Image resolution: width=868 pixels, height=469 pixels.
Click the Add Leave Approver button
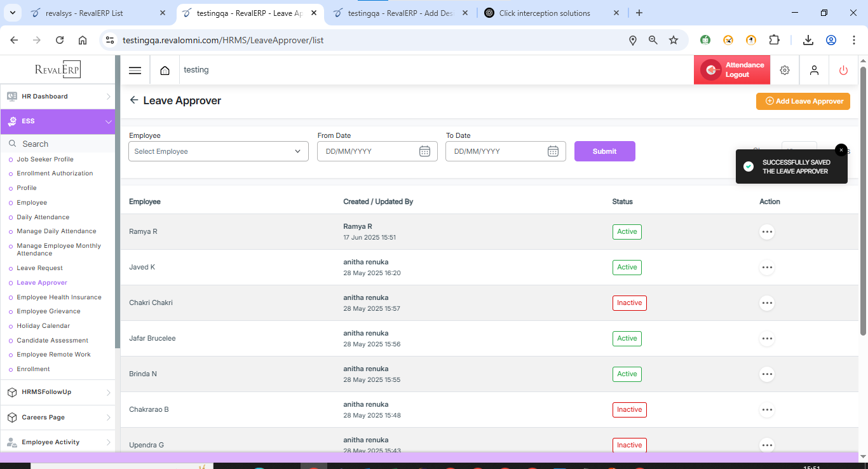(803, 101)
